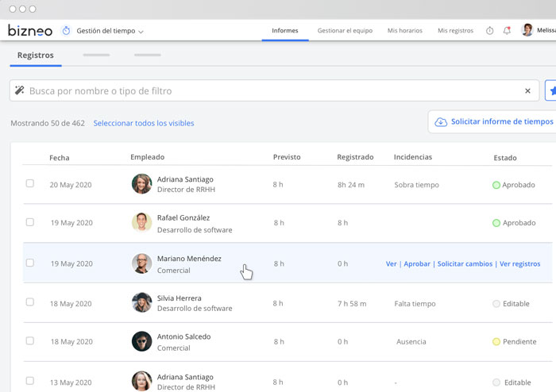
Task: Tick the checkbox for Rafael González row
Action: pyautogui.click(x=30, y=222)
